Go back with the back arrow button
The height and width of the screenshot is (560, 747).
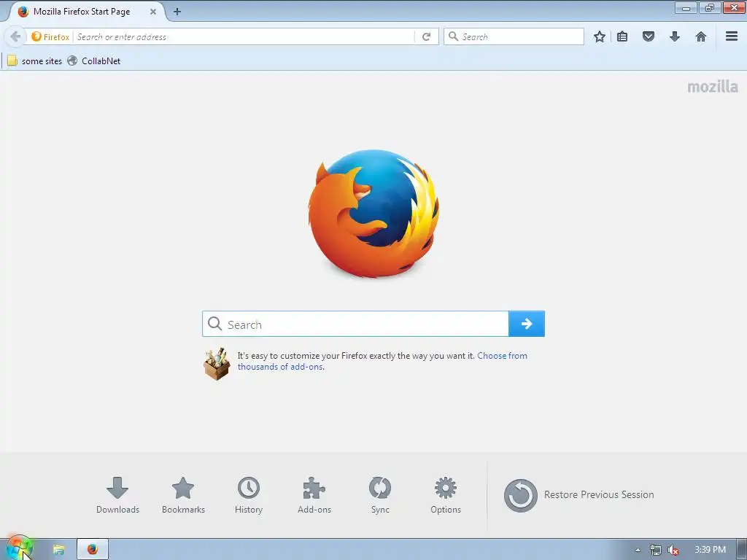pyautogui.click(x=15, y=36)
